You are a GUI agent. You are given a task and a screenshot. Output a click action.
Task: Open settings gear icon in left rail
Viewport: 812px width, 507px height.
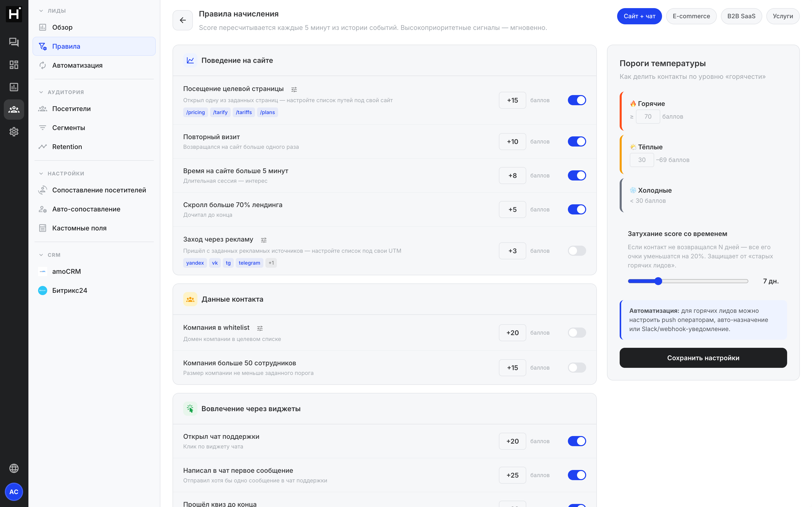(14, 132)
